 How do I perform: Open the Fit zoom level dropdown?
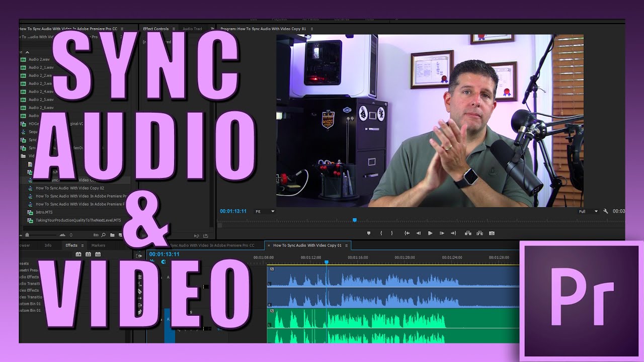pos(265,212)
